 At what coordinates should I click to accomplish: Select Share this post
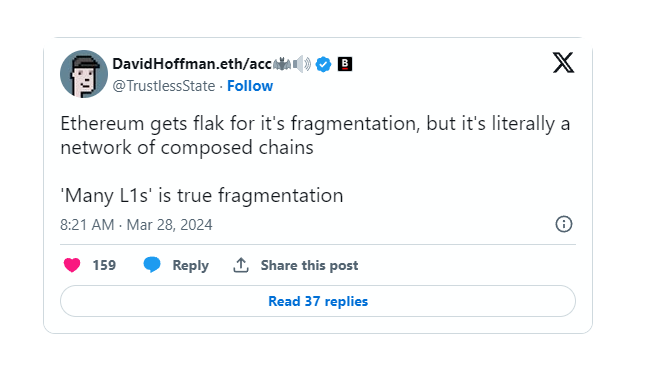coord(309,265)
